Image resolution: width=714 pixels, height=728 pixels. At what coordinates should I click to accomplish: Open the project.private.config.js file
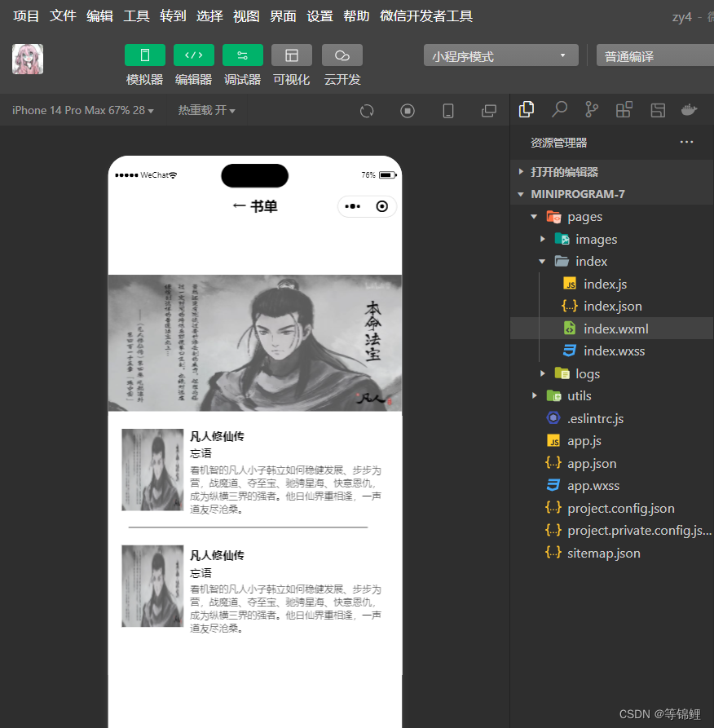(612, 531)
